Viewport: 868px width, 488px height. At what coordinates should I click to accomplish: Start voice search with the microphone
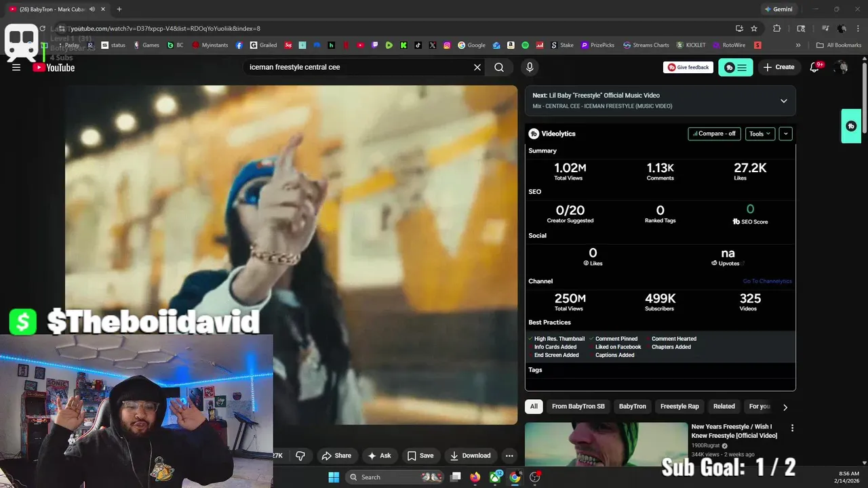[530, 67]
